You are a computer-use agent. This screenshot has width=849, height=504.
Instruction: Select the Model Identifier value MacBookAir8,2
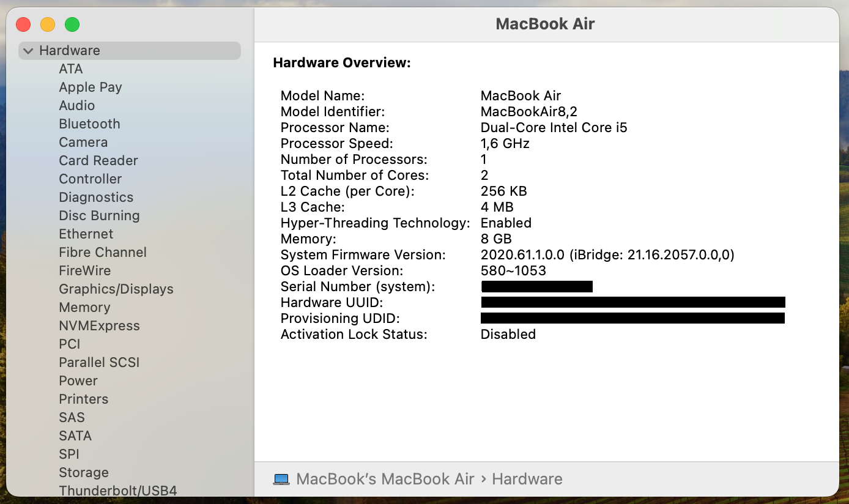tap(528, 112)
